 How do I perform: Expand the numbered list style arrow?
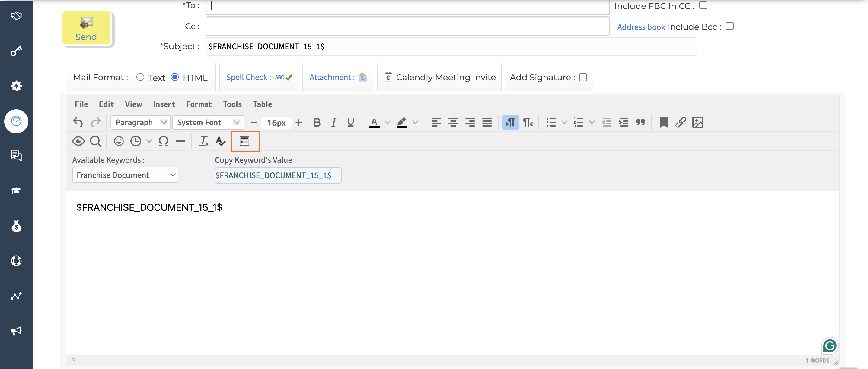(x=592, y=122)
